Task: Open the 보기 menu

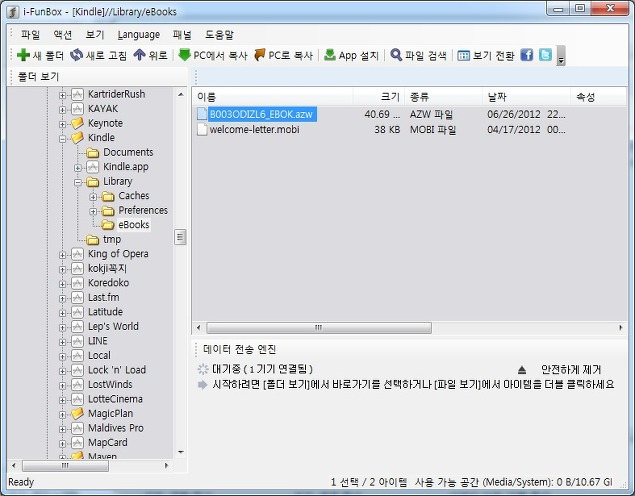Action: pos(95,35)
